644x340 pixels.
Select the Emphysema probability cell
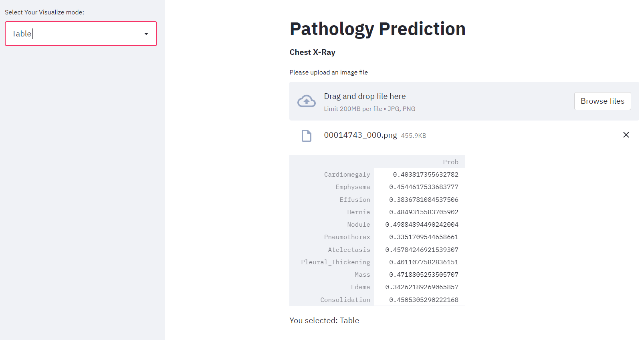coord(420,187)
